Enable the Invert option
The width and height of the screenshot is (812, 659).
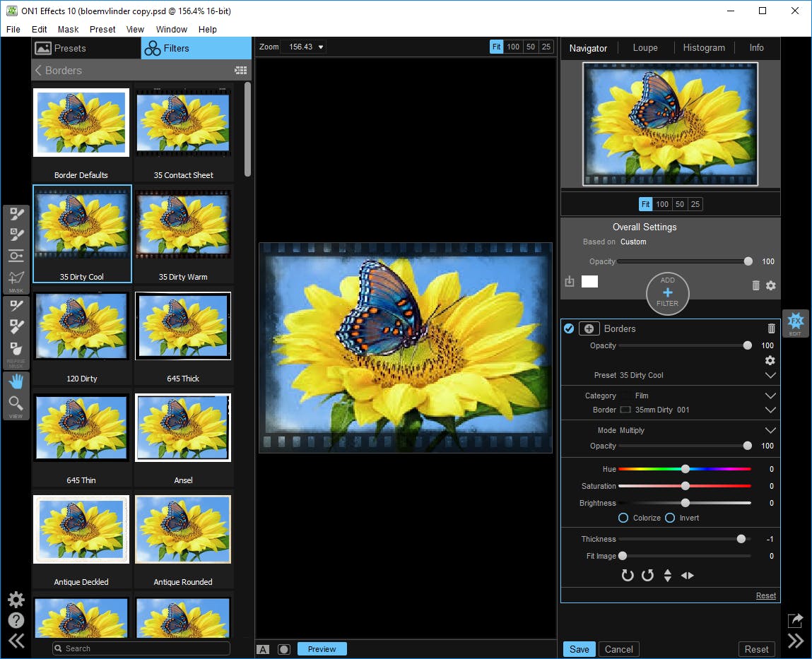tap(670, 518)
